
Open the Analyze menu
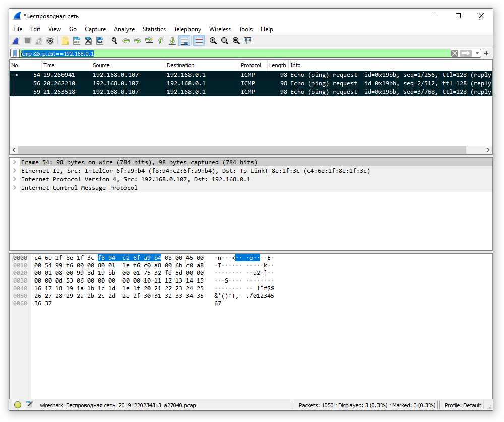click(x=124, y=29)
